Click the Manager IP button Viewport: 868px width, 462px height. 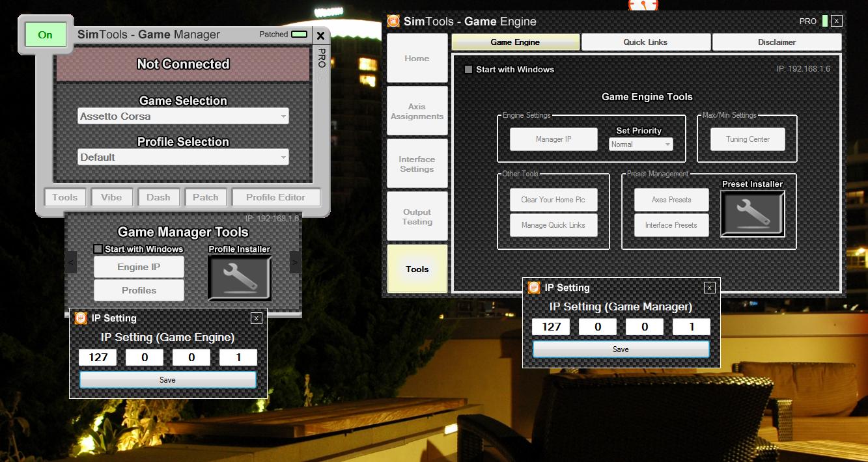553,139
